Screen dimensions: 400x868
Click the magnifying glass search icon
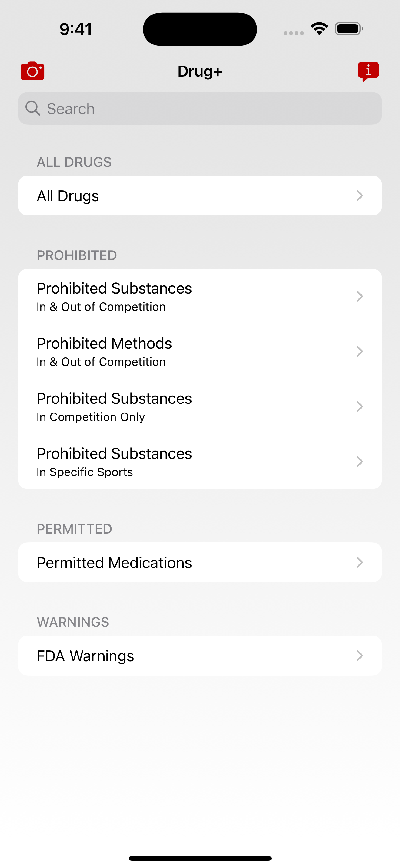click(x=33, y=108)
